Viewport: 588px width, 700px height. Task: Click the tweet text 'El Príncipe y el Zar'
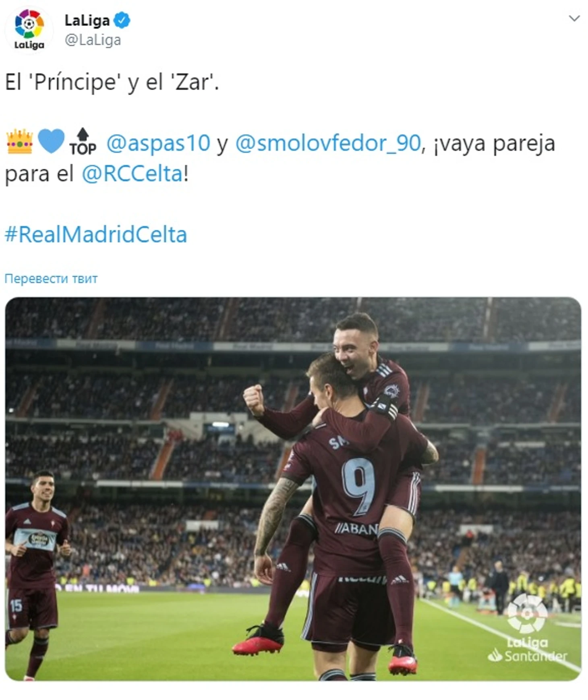(112, 83)
